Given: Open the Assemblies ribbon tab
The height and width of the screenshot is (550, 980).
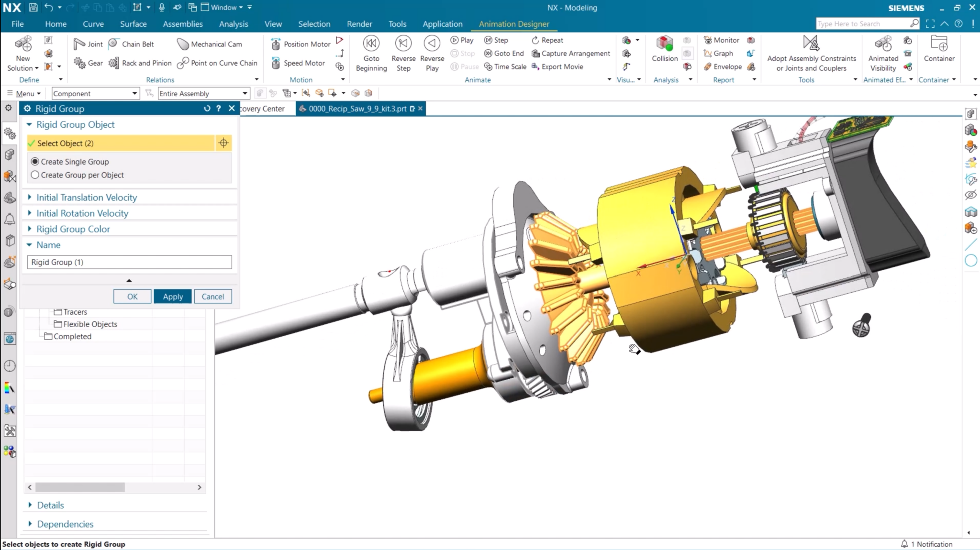Looking at the screenshot, I should click(182, 24).
